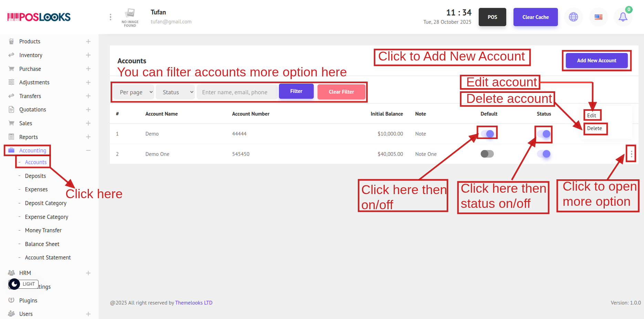Click the Clear Filter button
This screenshot has height=319, width=644.
click(x=341, y=92)
